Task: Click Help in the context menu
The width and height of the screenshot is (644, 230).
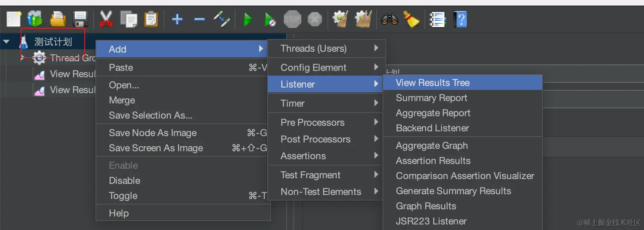Action: tap(119, 213)
